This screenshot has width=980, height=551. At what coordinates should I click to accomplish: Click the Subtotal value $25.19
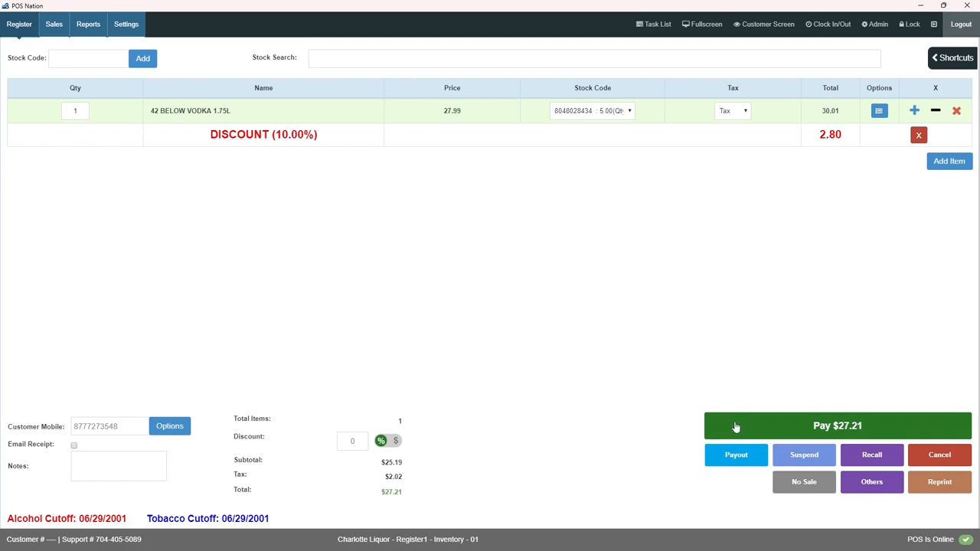(x=391, y=462)
